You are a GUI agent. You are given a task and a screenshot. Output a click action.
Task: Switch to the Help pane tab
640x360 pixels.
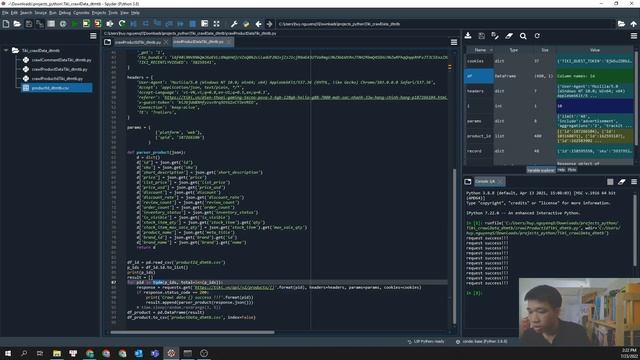coord(561,170)
